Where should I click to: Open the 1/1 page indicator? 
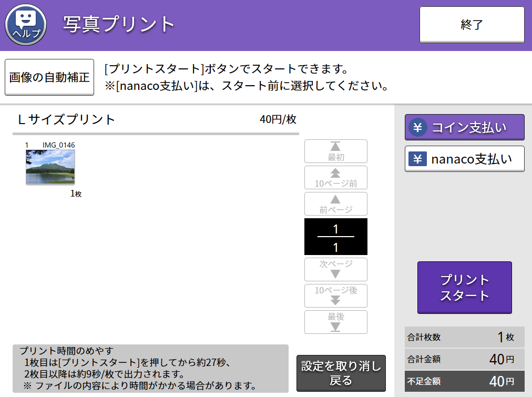click(x=335, y=236)
